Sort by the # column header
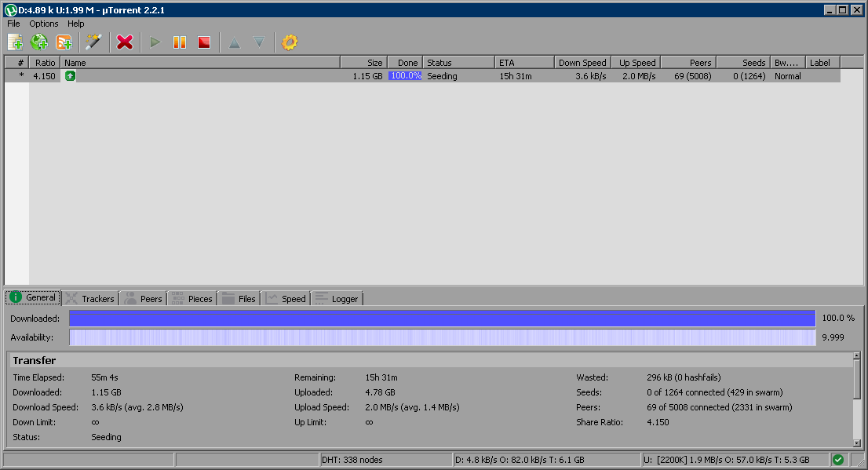This screenshot has width=868, height=470. (x=16, y=63)
